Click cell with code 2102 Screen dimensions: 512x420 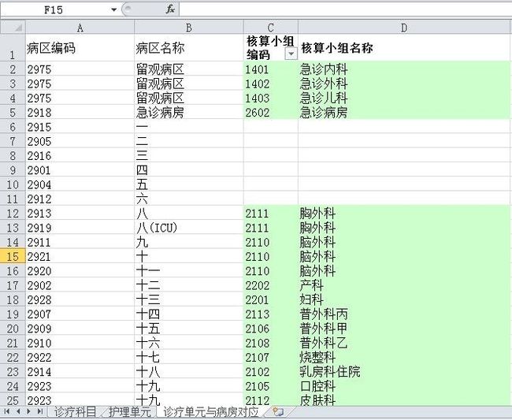tap(271, 372)
